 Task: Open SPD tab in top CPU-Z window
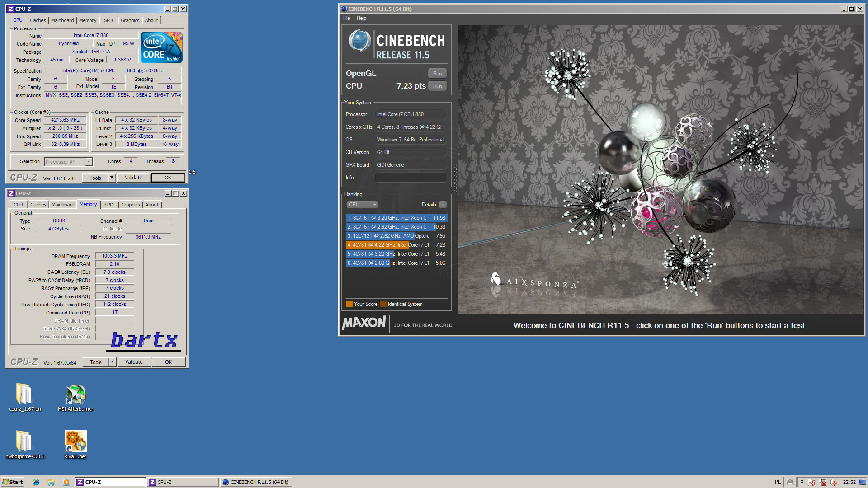tap(108, 20)
